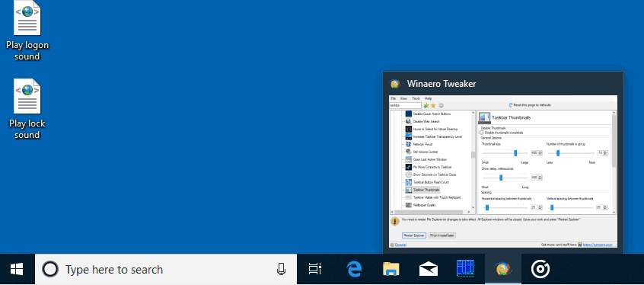644x285 pixels.
Task: Open File Explorer from the taskbar
Action: pyautogui.click(x=391, y=269)
